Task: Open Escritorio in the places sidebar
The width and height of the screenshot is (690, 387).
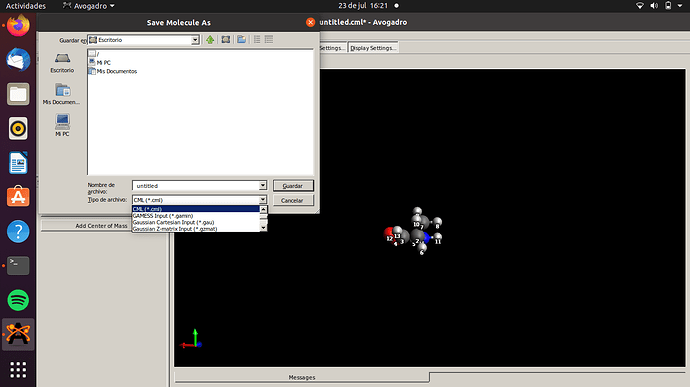Action: pyautogui.click(x=62, y=63)
